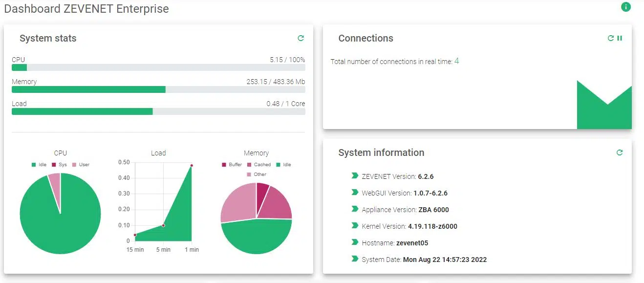Click the arrow icon beside System Date
The image size is (644, 283).
pos(355,259)
